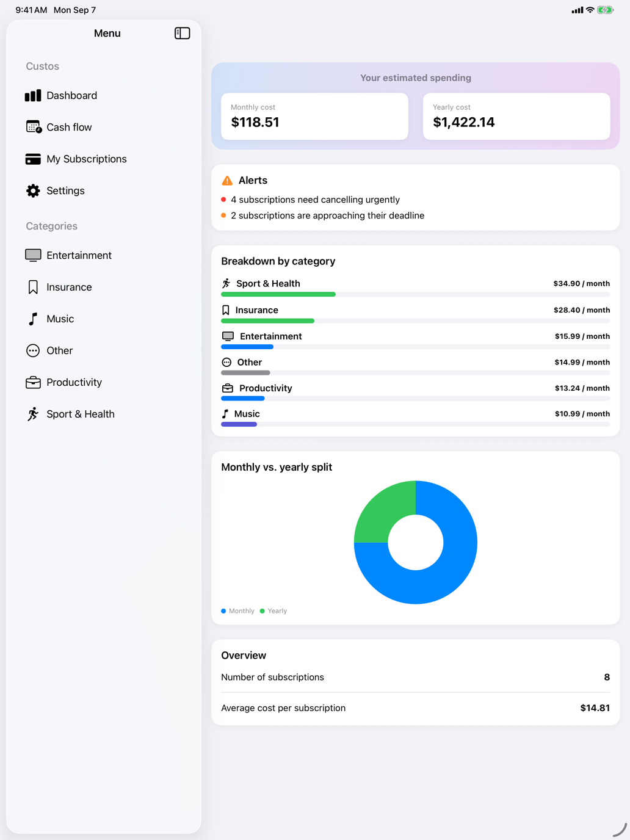Click the "9:41 AM" status bar clock
Viewport: 630px width, 840px height.
coord(31,10)
